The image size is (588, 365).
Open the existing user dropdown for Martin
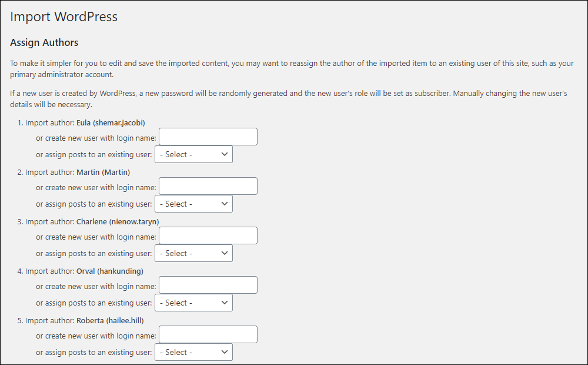[x=193, y=204]
